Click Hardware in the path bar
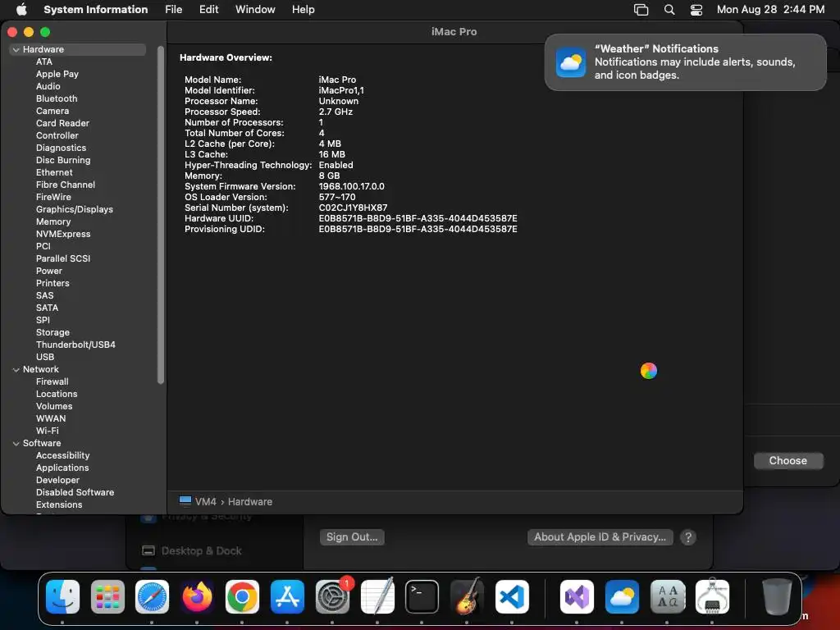840x630 pixels. [x=250, y=501]
